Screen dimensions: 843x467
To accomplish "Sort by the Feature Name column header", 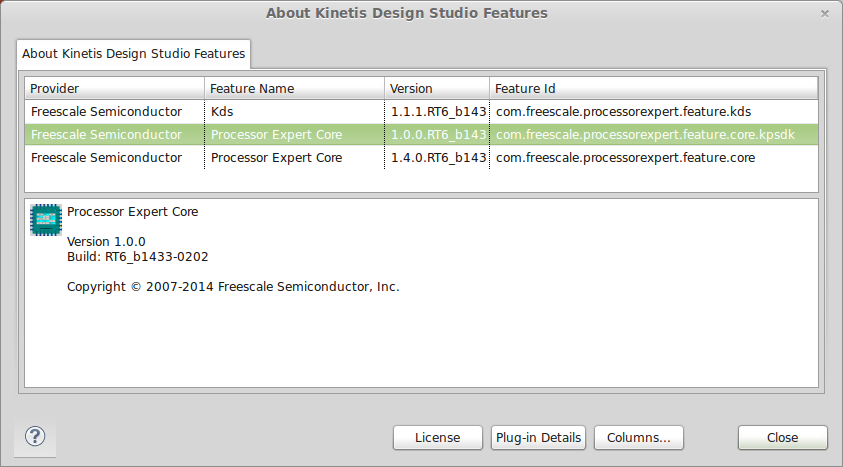I will (294, 89).
